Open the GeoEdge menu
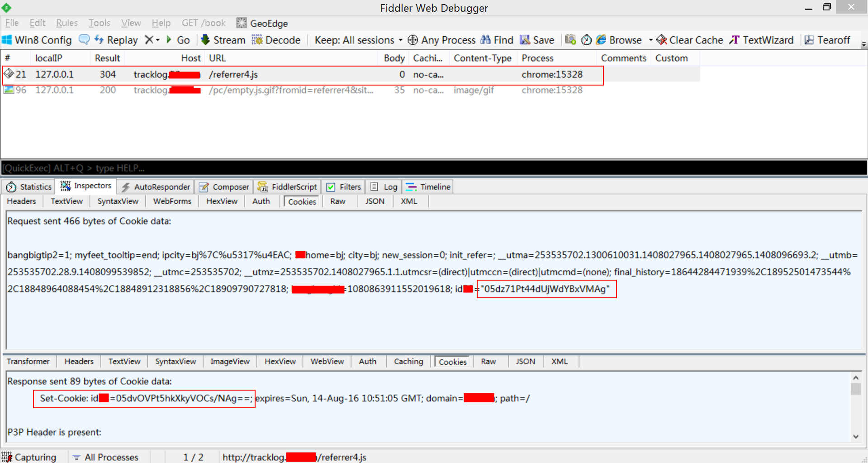 coord(262,23)
